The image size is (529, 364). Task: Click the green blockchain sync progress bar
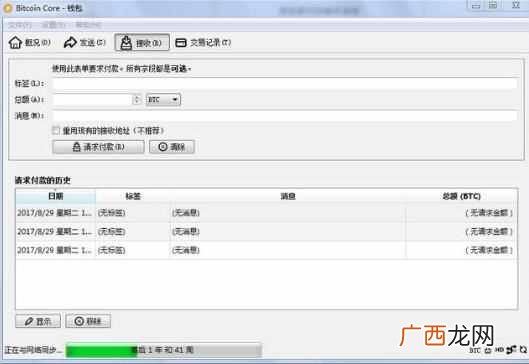coord(163,350)
